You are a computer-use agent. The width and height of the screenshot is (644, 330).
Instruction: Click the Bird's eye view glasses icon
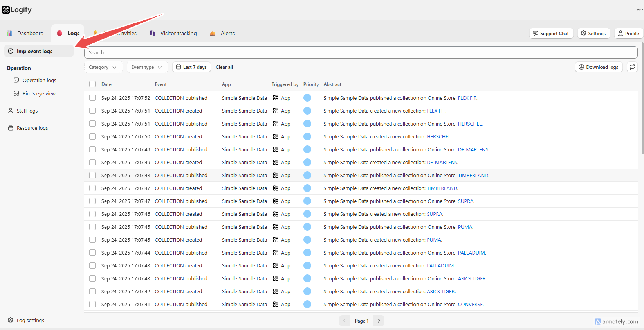16,93
